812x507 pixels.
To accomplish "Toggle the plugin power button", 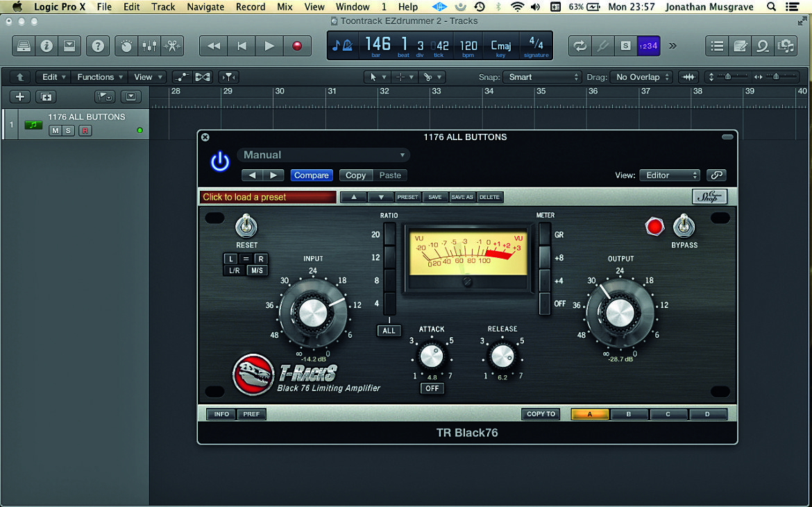I will click(x=220, y=162).
